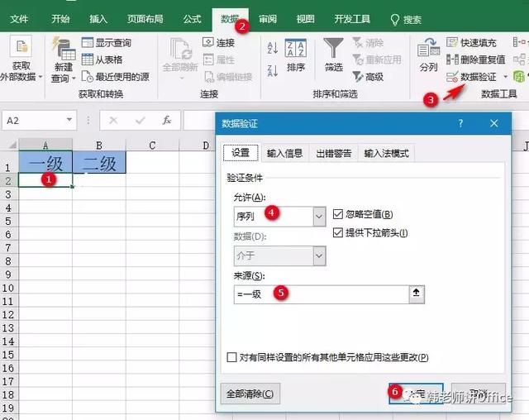Click the help question mark in dialog
The image size is (529, 420).
point(461,123)
